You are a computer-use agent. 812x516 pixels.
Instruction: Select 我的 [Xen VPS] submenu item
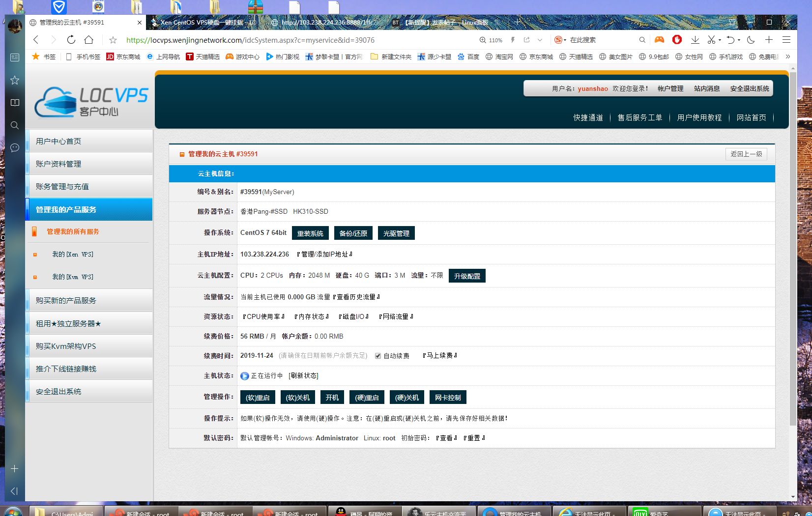[x=73, y=254]
